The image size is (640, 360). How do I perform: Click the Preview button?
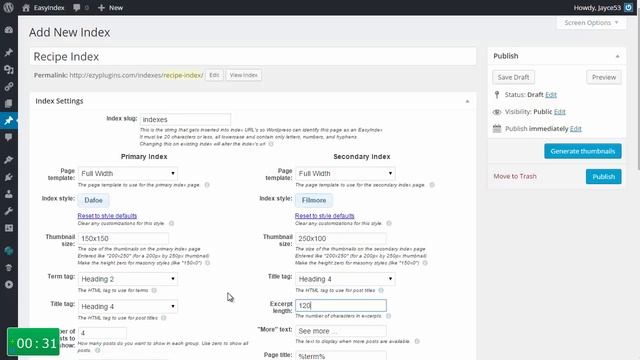point(604,77)
